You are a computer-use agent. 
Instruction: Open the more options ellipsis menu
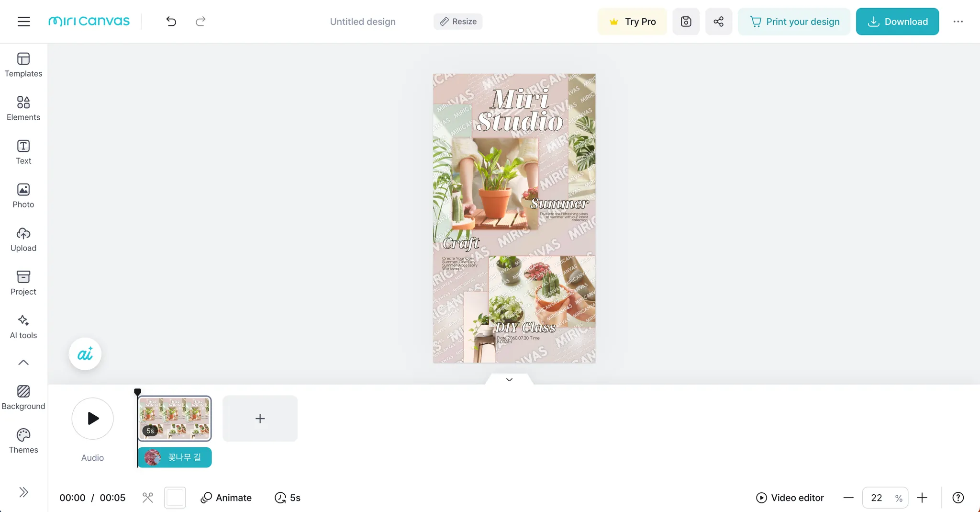pos(958,22)
